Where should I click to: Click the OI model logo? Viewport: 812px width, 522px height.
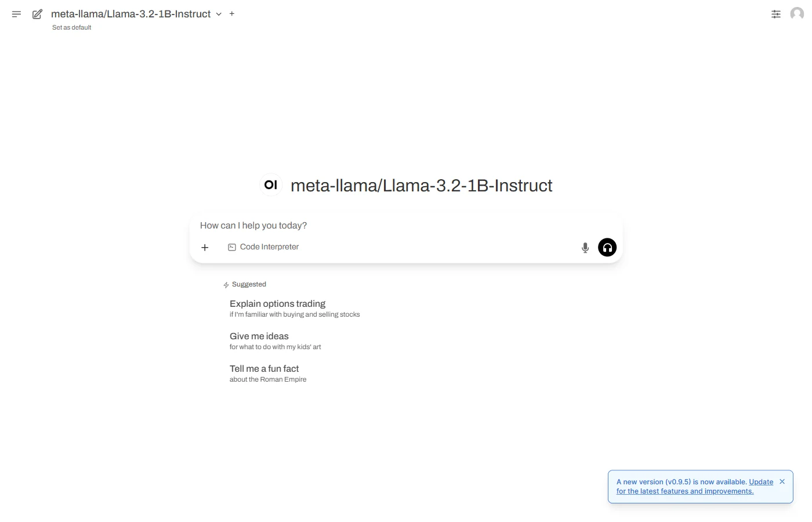click(x=271, y=185)
